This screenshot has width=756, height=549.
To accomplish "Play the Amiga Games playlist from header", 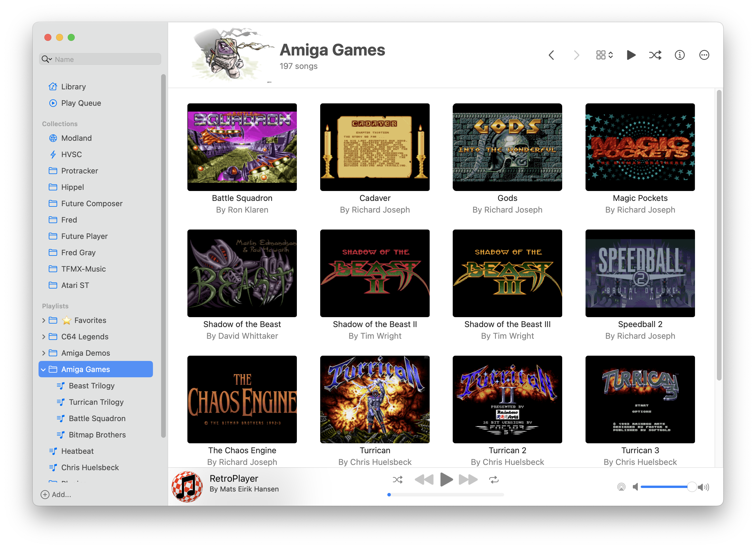I will (631, 55).
